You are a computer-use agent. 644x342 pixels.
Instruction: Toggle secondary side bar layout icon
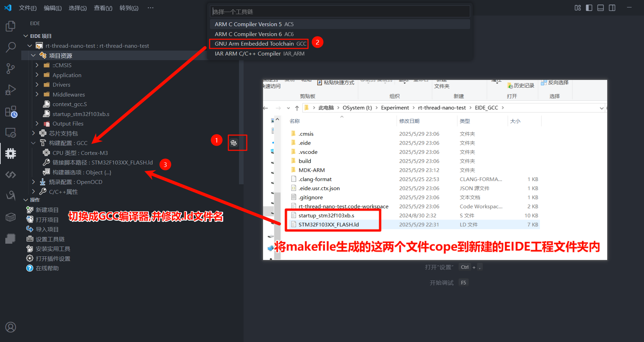point(612,8)
